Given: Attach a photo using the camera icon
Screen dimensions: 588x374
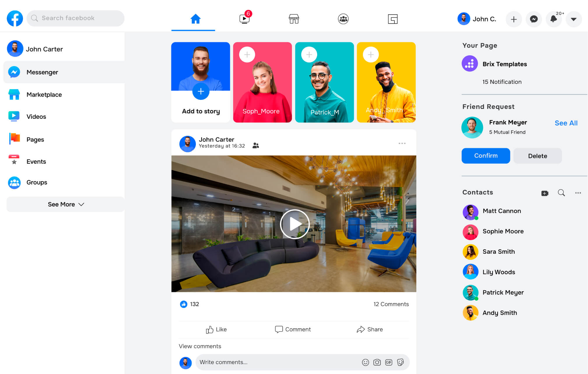Looking at the screenshot, I should tap(377, 362).
